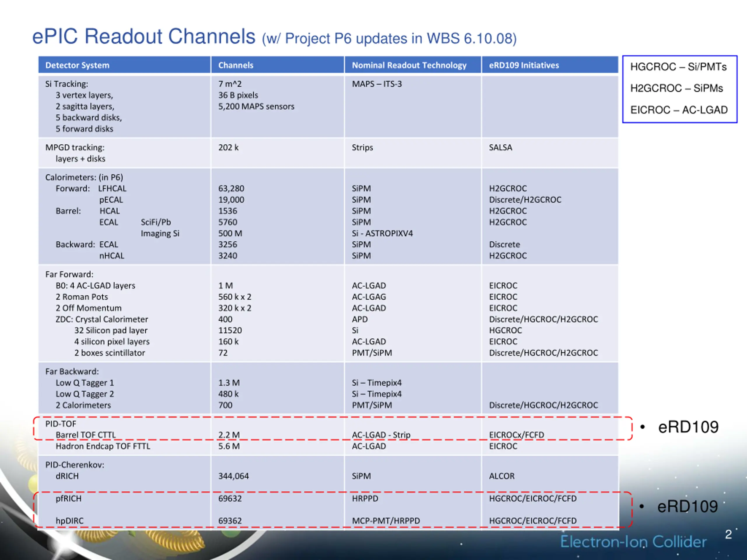
Task: Click the '202 k' channel value
Action: point(228,148)
